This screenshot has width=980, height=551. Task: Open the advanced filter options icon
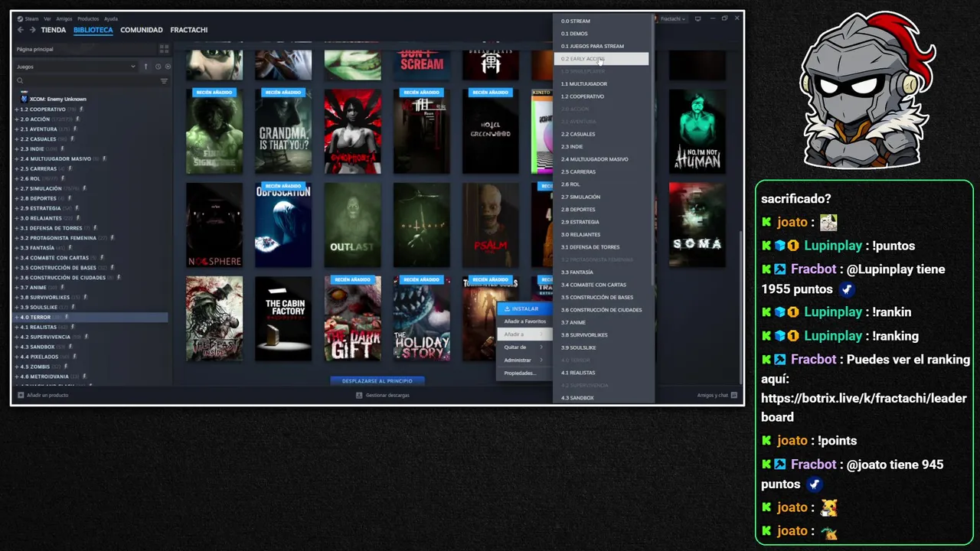pyautogui.click(x=164, y=80)
